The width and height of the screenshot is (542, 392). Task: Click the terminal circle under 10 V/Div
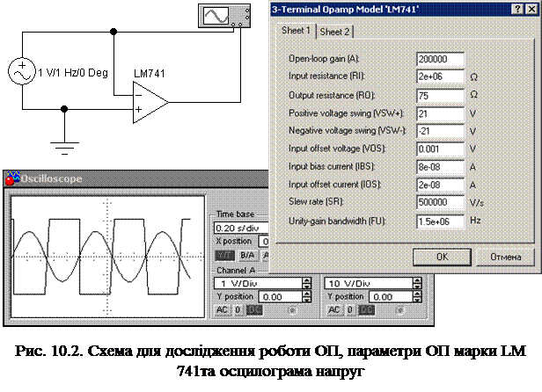[x=400, y=310]
